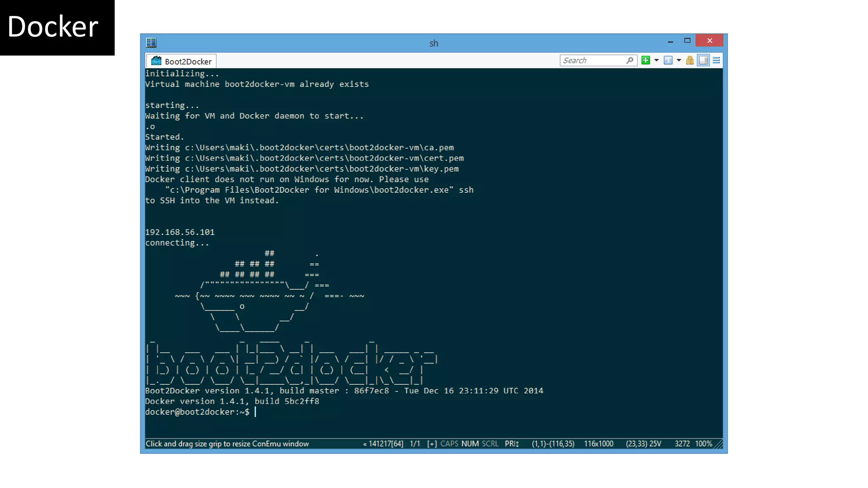Toggle the console lock icon
The height and width of the screenshot is (488, 868).
[690, 60]
